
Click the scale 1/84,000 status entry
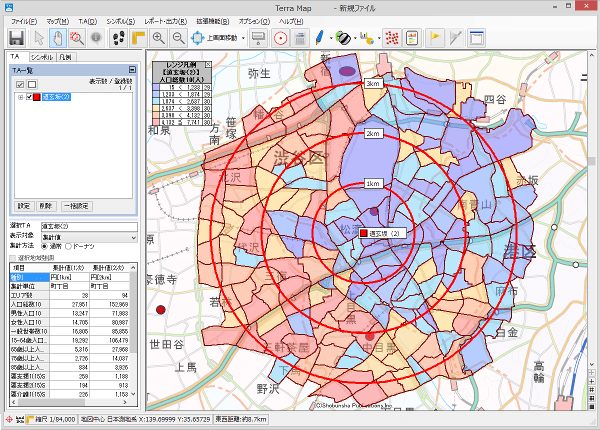tap(52, 419)
